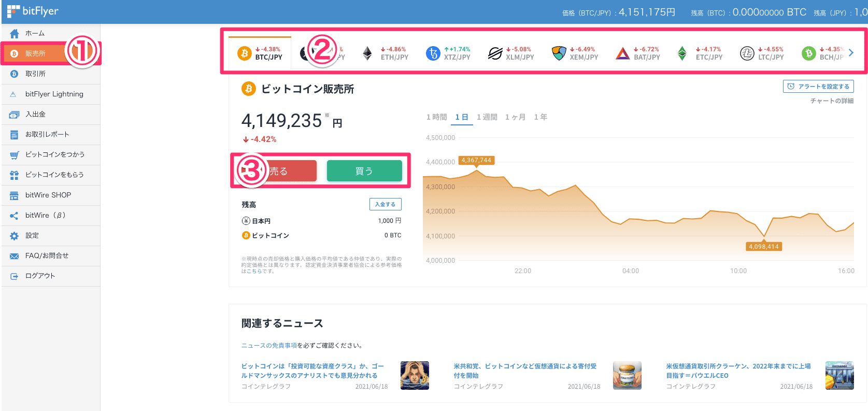868x411 pixels.
Task: Click the logout icon in sidebar
Action: pyautogui.click(x=14, y=276)
